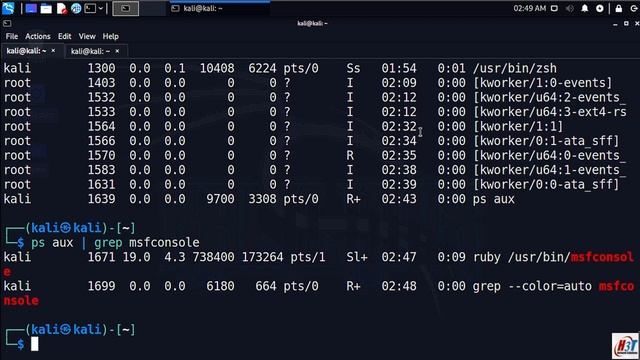640x360 pixels.
Task: Open the Actions menu
Action: click(x=38, y=36)
